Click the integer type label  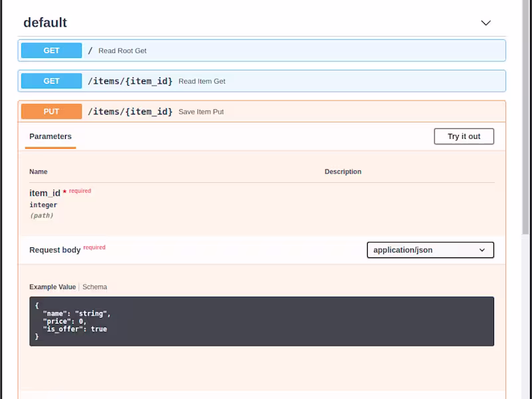click(43, 205)
